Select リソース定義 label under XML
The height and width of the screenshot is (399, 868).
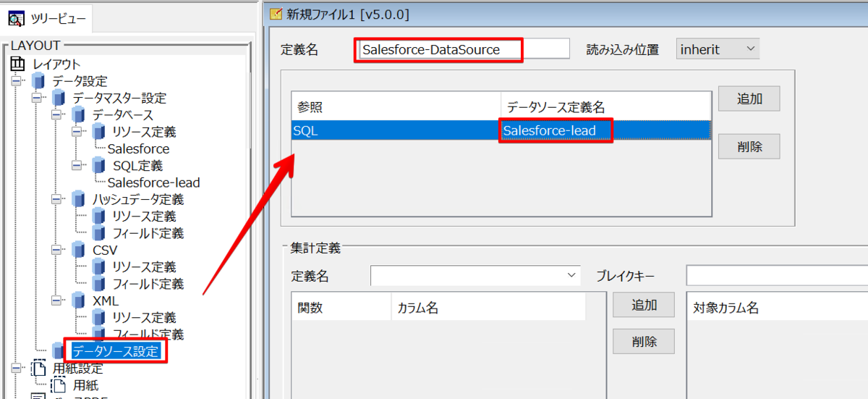coord(144,318)
